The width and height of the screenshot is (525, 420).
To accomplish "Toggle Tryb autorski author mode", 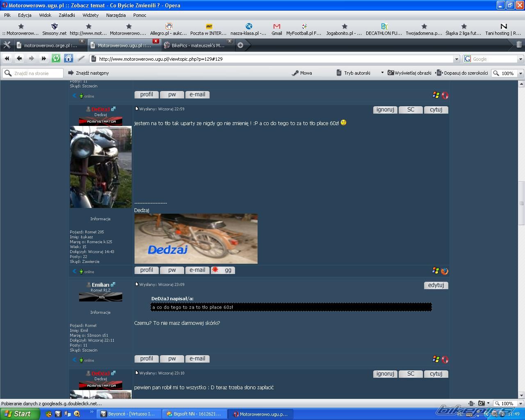I will pos(353,73).
